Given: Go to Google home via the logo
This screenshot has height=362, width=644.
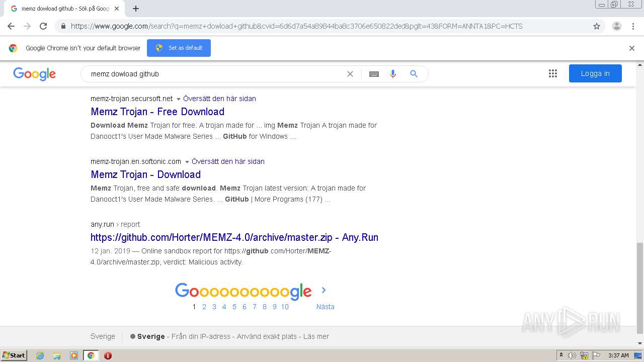Looking at the screenshot, I should tap(34, 74).
